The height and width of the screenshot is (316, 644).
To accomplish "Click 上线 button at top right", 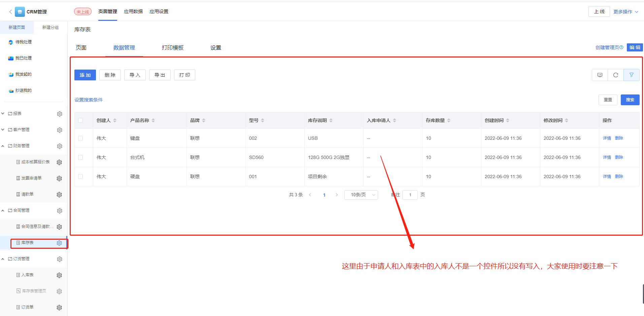I will [599, 11].
